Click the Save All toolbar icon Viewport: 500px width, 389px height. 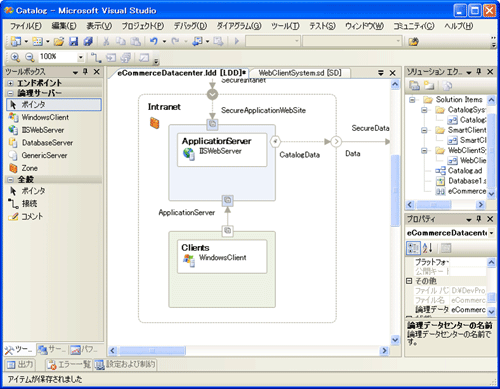tap(88, 41)
